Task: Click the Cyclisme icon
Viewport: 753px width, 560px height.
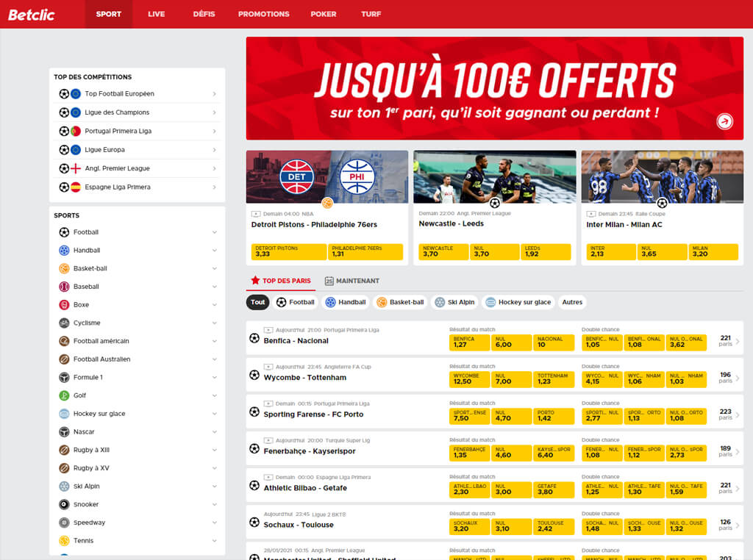Action: coord(64,323)
